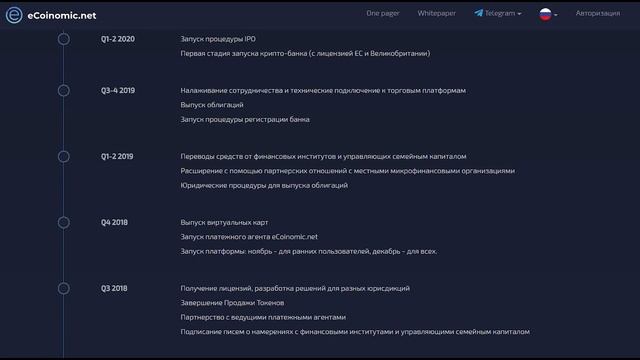Click the line Юридические процедуры для выпуска облигаций
Viewport: 640px width, 360px height.
coord(264,185)
